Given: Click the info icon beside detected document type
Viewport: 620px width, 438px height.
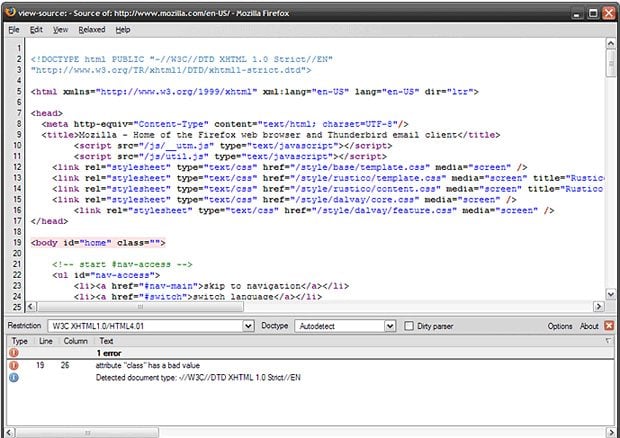Looking at the screenshot, I should pos(15,378).
